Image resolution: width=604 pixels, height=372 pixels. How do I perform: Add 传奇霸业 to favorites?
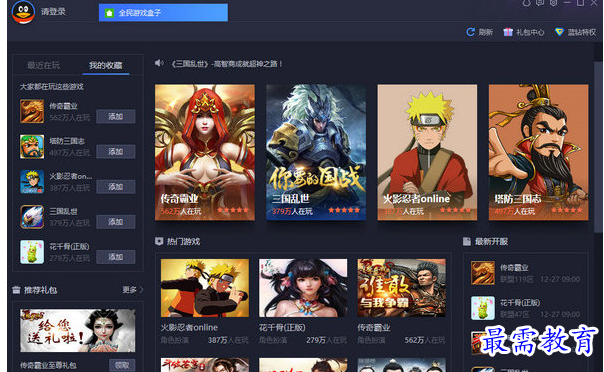point(116,116)
